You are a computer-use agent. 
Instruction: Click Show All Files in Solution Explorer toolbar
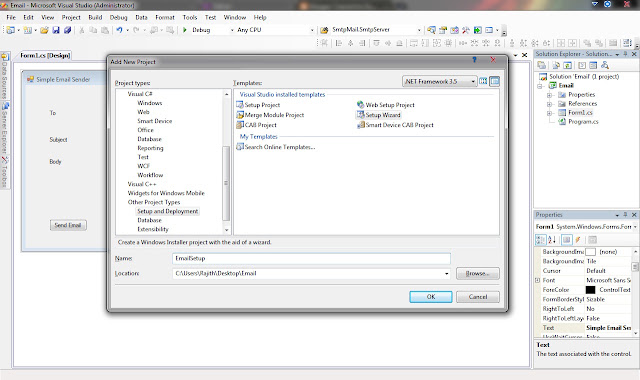click(x=556, y=65)
